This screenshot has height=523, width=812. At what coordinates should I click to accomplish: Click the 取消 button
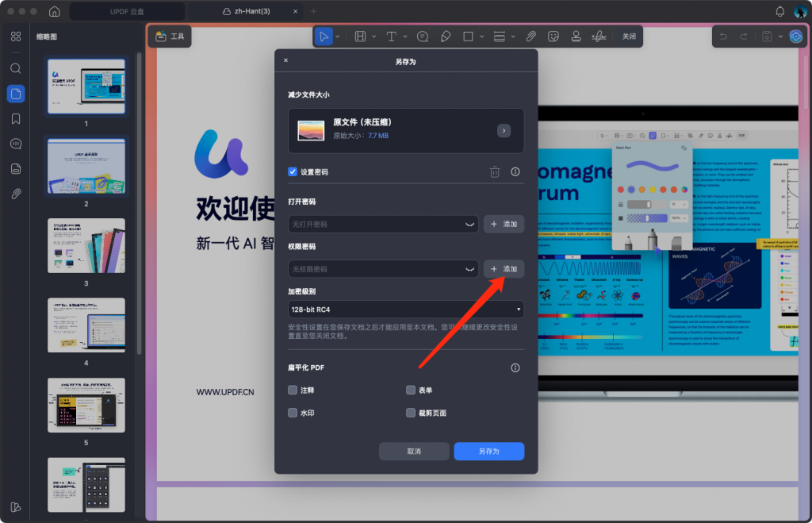(x=414, y=452)
